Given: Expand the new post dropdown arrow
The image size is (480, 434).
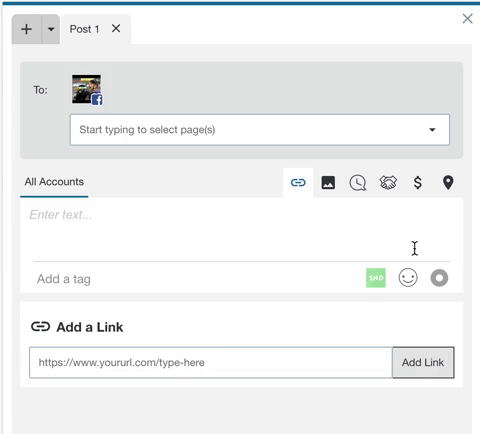Looking at the screenshot, I should (51, 29).
